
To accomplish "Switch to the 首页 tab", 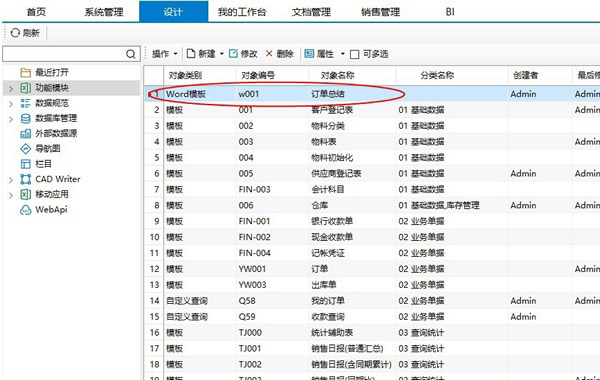I will pyautogui.click(x=36, y=12).
